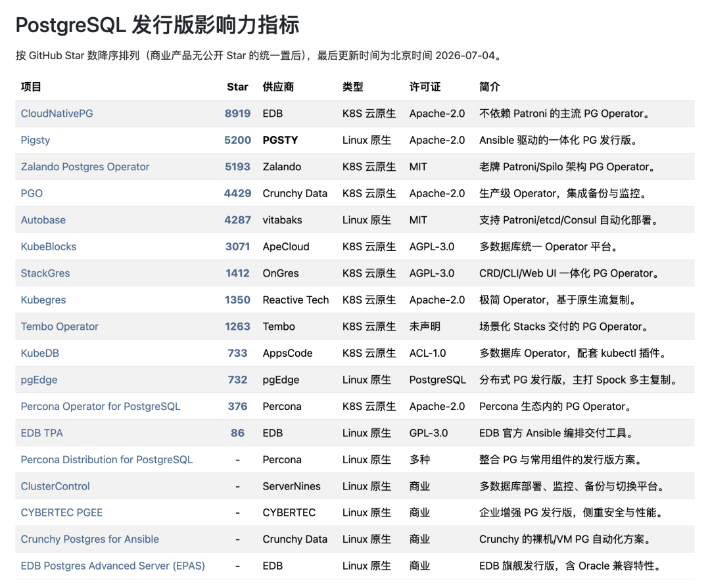Viewport: 710px width, 588px height.
Task: Visit the ClusterControl project link
Action: click(x=55, y=487)
